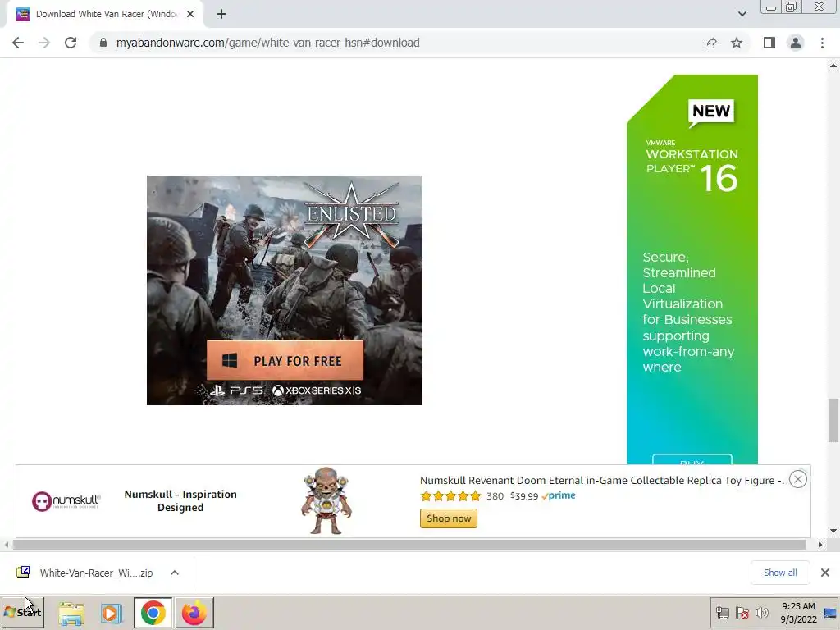Click the volume speaker tray icon

pos(761,614)
